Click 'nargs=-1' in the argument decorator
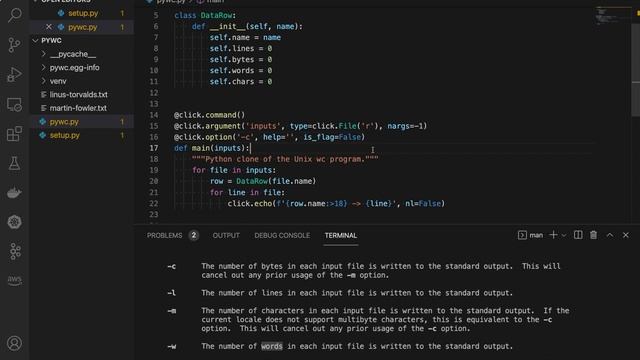Screen dimensions: 640x360 405,126
